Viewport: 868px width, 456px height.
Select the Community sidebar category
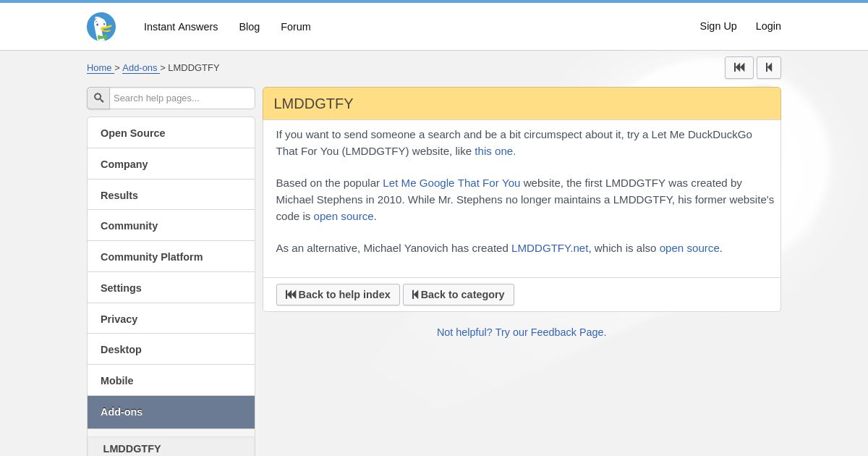point(171,226)
